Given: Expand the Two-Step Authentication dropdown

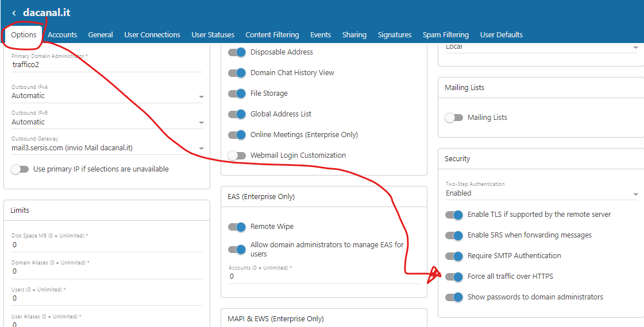Looking at the screenshot, I should [541, 193].
